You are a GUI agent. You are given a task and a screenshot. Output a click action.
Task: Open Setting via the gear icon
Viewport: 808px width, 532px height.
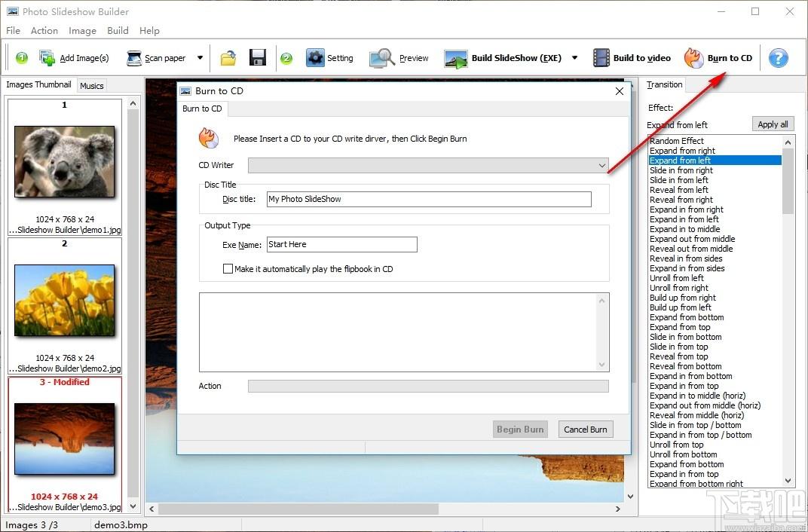315,58
